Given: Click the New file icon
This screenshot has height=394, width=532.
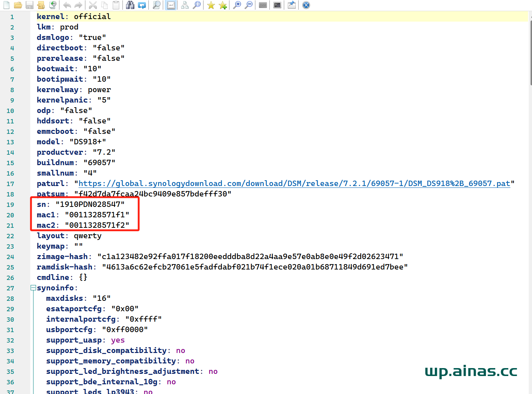Looking at the screenshot, I should click(x=6, y=5).
